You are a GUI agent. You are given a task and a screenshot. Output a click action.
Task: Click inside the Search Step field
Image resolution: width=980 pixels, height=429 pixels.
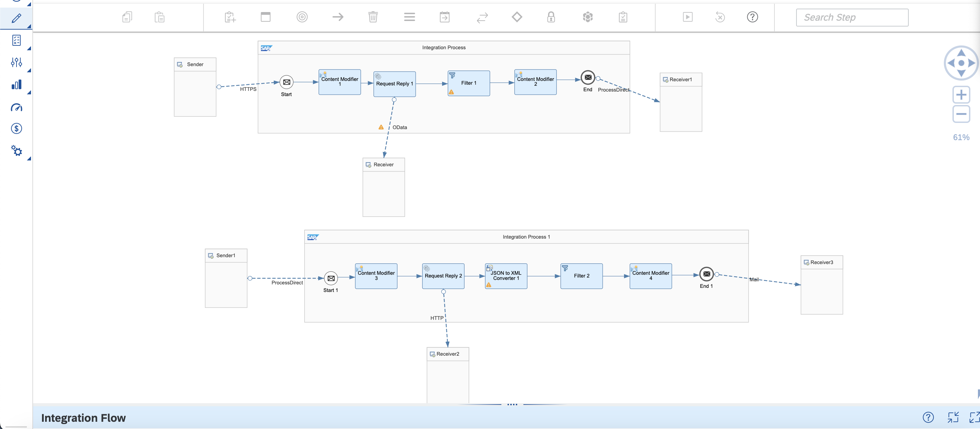coord(852,18)
